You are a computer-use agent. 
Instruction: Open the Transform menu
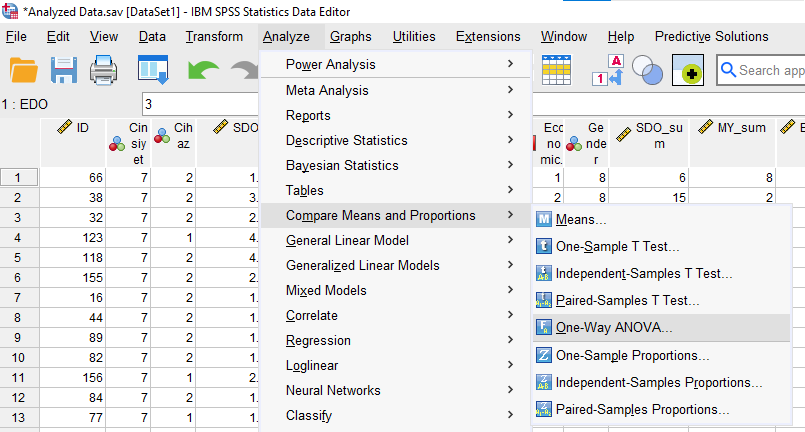[214, 37]
